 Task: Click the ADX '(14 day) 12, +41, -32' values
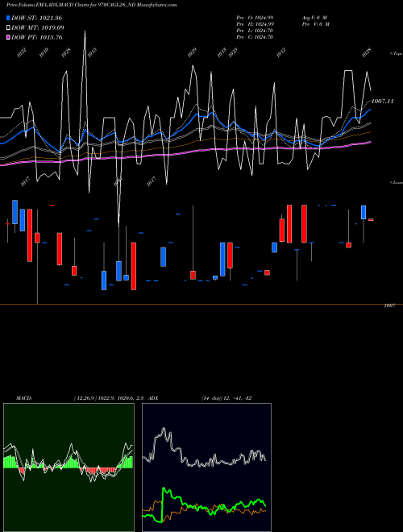pos(226,398)
